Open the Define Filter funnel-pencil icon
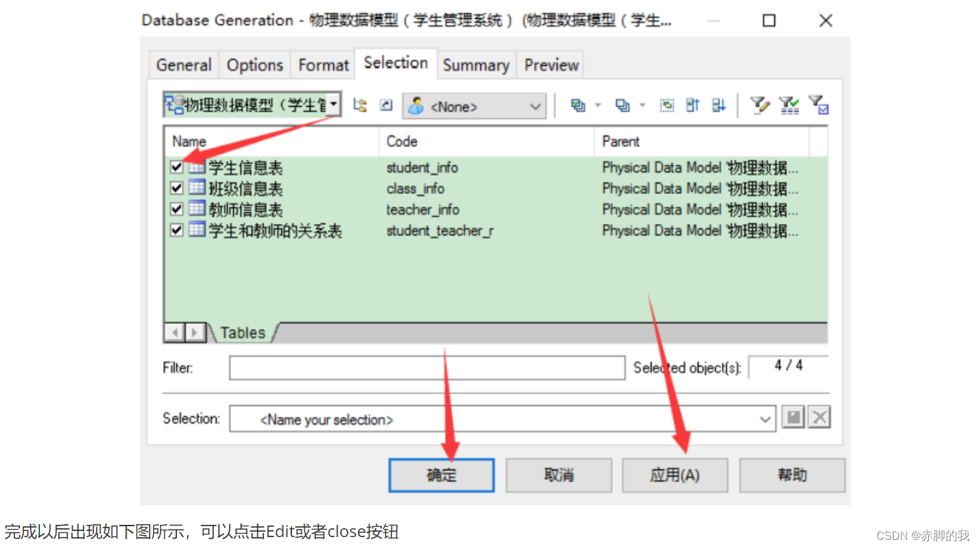The image size is (980, 548). click(x=759, y=106)
